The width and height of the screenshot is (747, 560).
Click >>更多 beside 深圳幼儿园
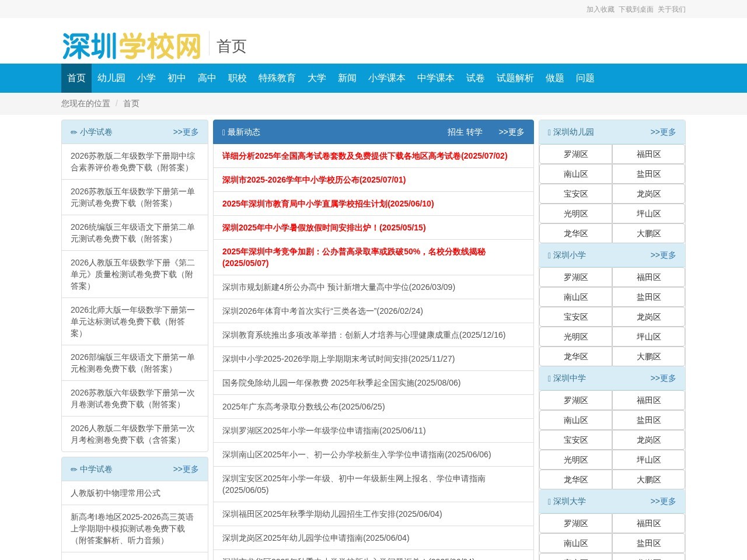point(663,132)
